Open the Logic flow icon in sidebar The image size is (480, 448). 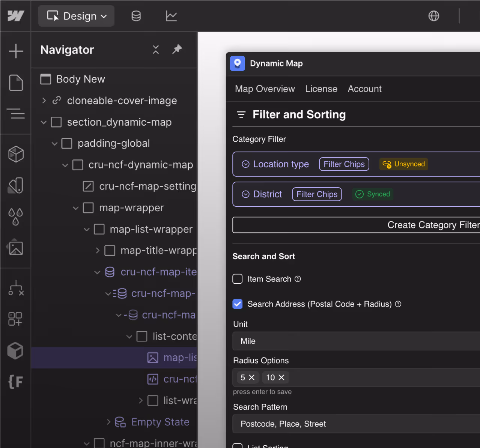16,288
